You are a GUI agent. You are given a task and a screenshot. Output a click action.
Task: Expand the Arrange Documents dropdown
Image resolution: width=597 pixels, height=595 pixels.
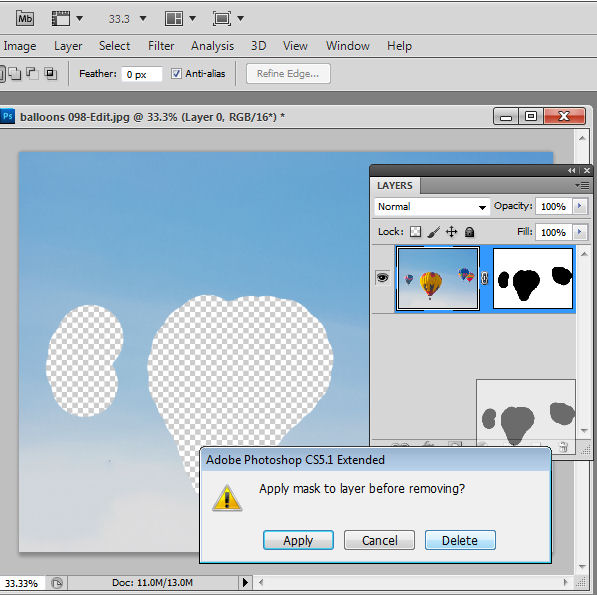[180, 18]
